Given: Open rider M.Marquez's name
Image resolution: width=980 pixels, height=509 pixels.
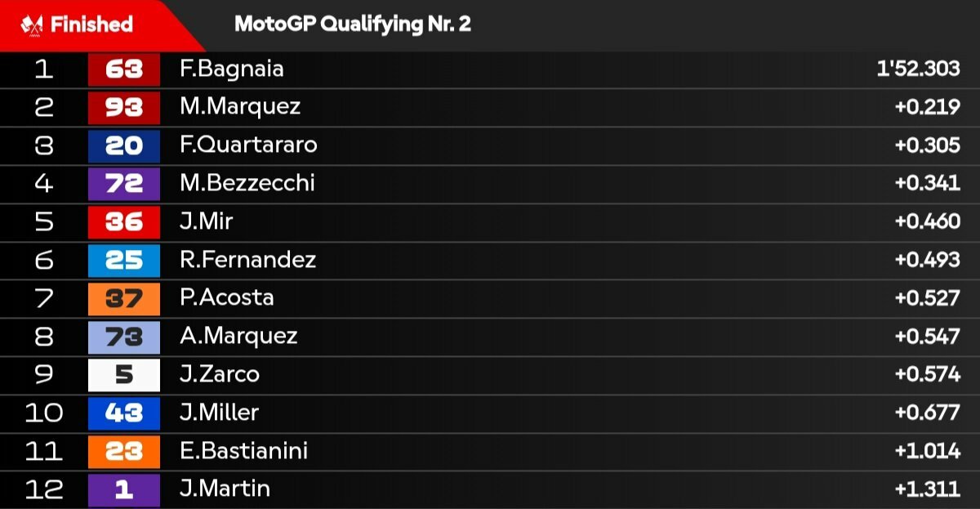Looking at the screenshot, I should (240, 107).
